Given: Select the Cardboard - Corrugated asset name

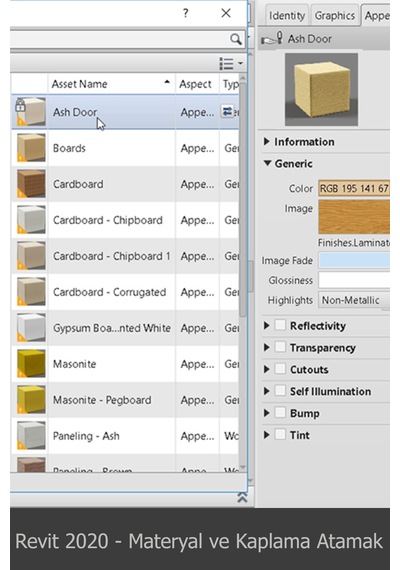Looking at the screenshot, I should [x=109, y=292].
